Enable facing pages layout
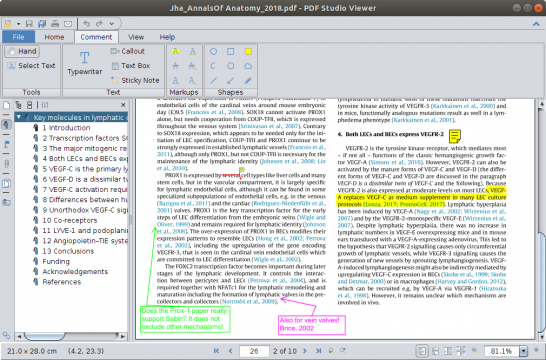546x360 pixels. [448, 351]
